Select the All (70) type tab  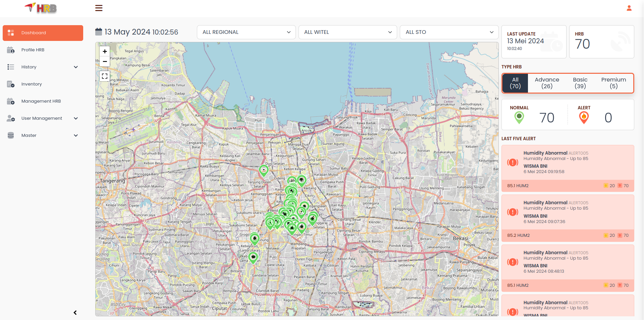pyautogui.click(x=515, y=83)
